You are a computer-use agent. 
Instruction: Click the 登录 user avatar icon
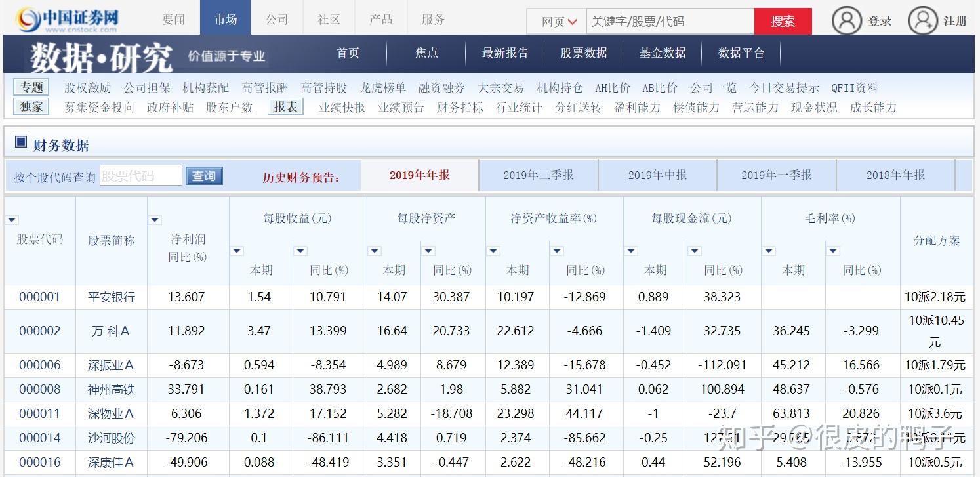pos(846,21)
